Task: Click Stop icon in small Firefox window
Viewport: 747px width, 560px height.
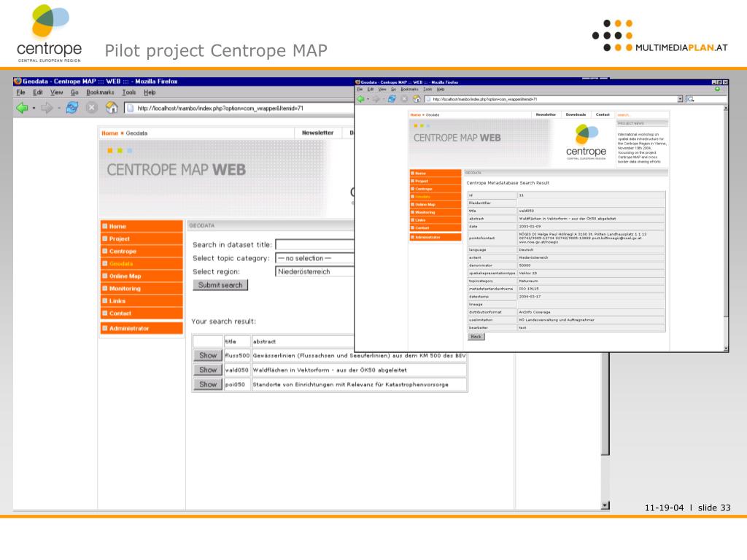Action: pyautogui.click(x=404, y=98)
